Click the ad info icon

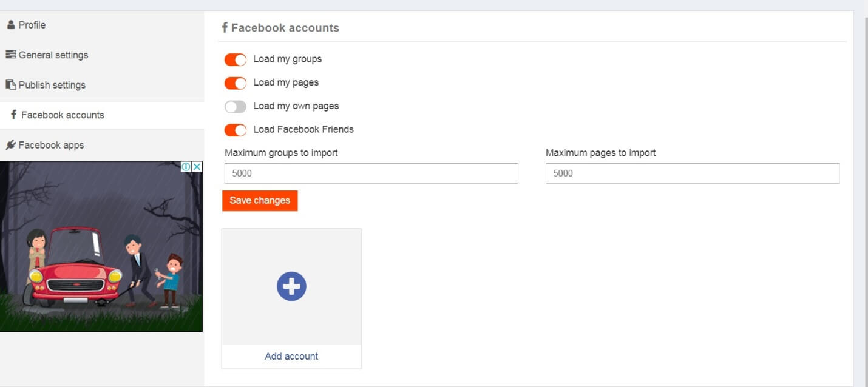(186, 167)
